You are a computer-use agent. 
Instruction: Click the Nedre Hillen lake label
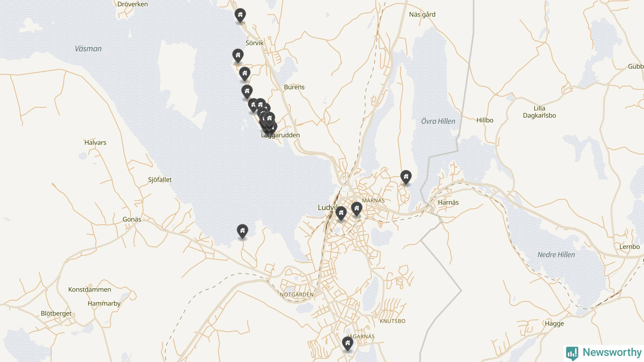(556, 255)
